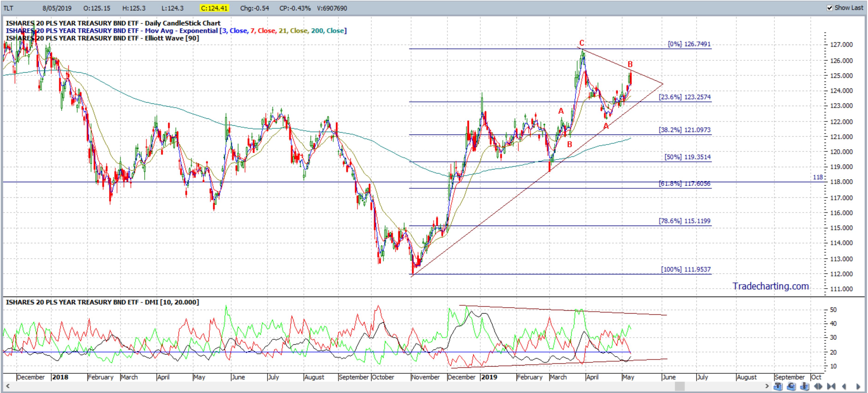Select the Elliott Wave [90] legend line
This screenshot has height=393, width=868.
pyautogui.click(x=102, y=38)
